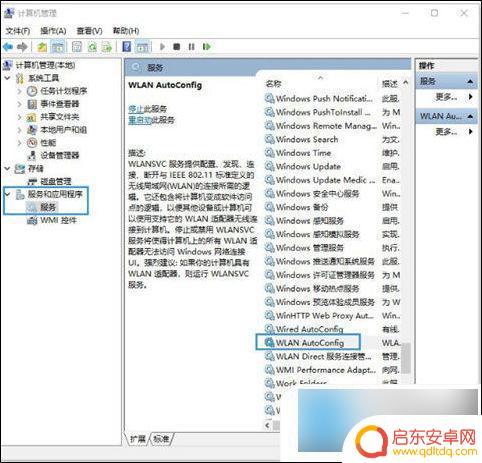Click the WLAN Direct service gear icon

(x=269, y=357)
